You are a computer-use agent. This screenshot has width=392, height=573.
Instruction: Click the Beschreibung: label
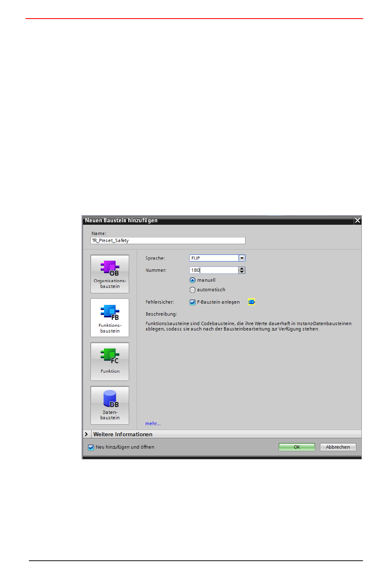point(161,314)
